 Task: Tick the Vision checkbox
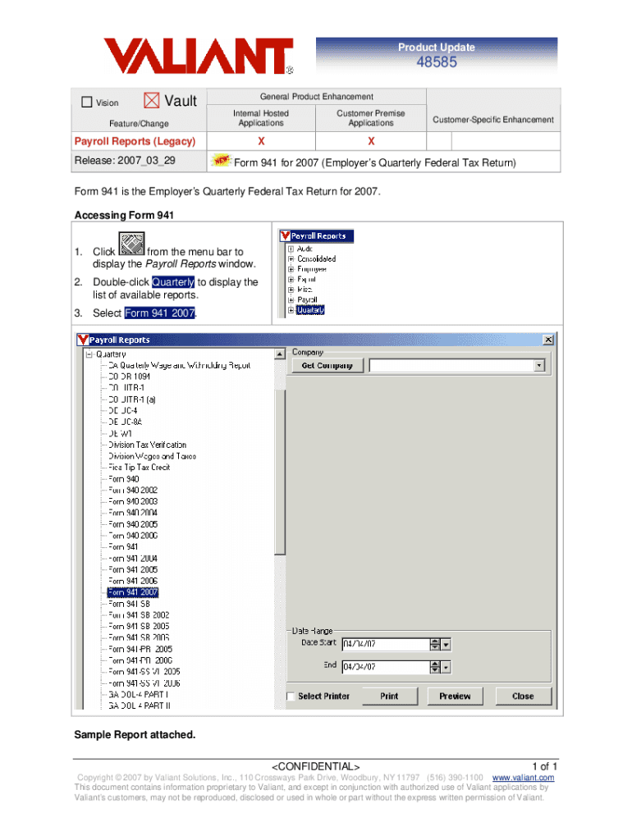(87, 103)
